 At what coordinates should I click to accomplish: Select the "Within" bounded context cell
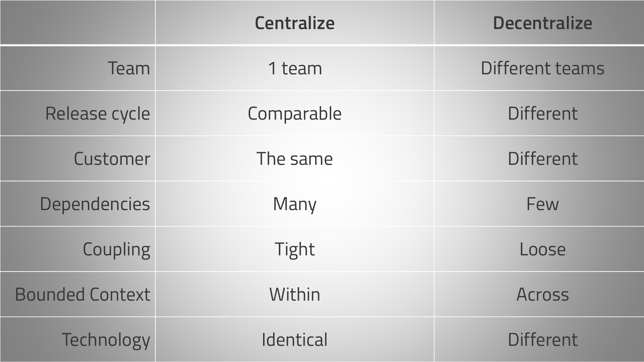pyautogui.click(x=295, y=294)
